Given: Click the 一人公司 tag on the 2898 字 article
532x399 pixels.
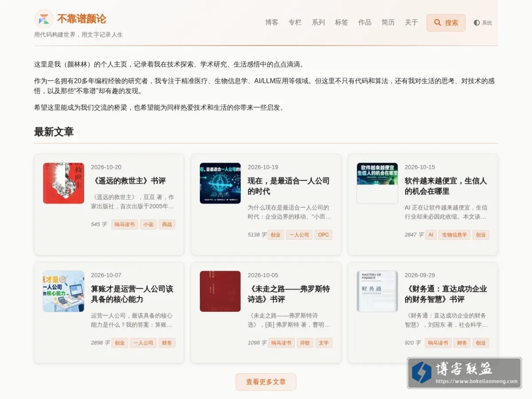Looking at the screenshot, I should pyautogui.click(x=143, y=343).
